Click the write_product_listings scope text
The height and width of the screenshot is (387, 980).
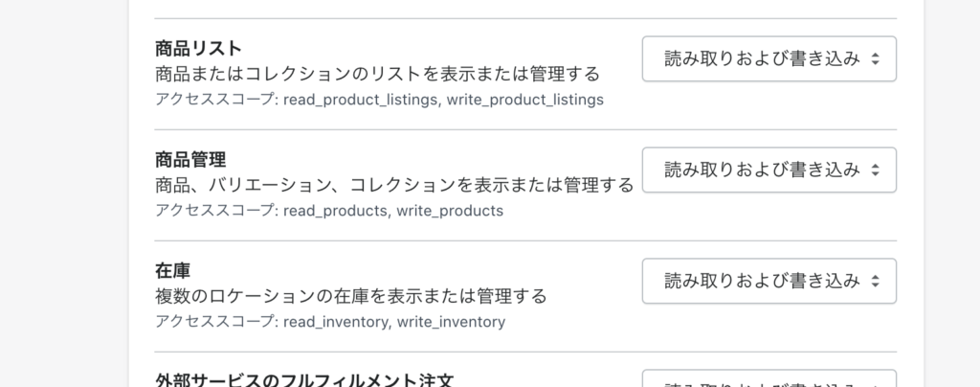point(525,100)
